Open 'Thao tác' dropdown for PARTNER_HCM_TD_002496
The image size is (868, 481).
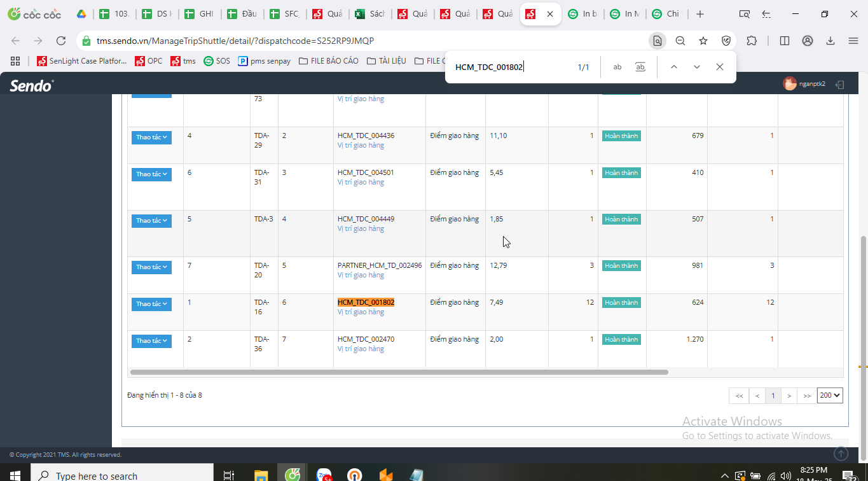point(151,267)
